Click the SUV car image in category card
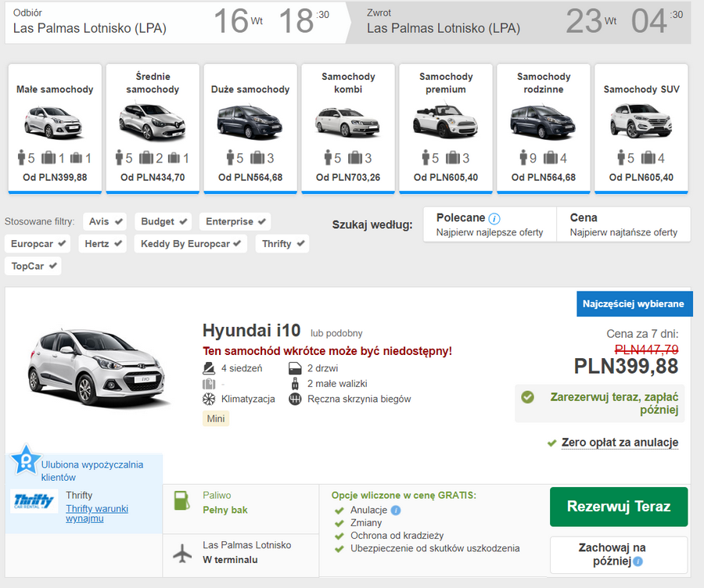The width and height of the screenshot is (704, 588). (x=641, y=121)
